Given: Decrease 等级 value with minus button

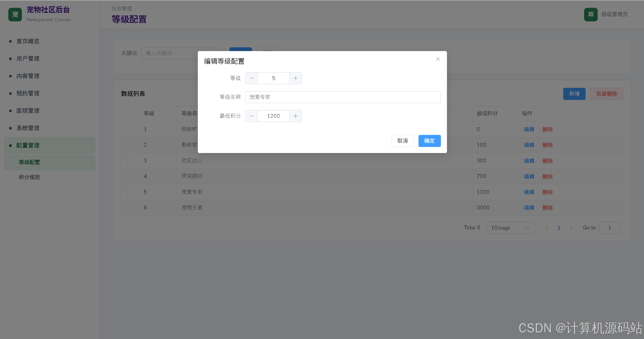Looking at the screenshot, I should pos(251,78).
